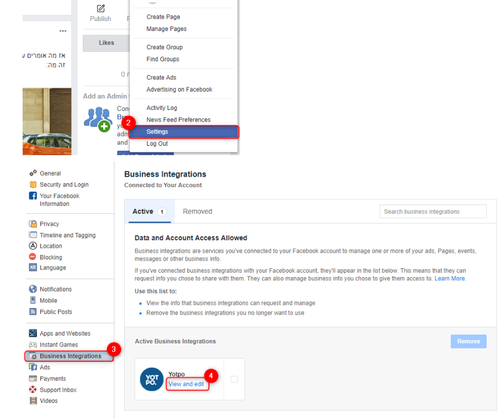500x419 pixels.
Task: Choose Create Ads from the menu
Action: coord(161,77)
